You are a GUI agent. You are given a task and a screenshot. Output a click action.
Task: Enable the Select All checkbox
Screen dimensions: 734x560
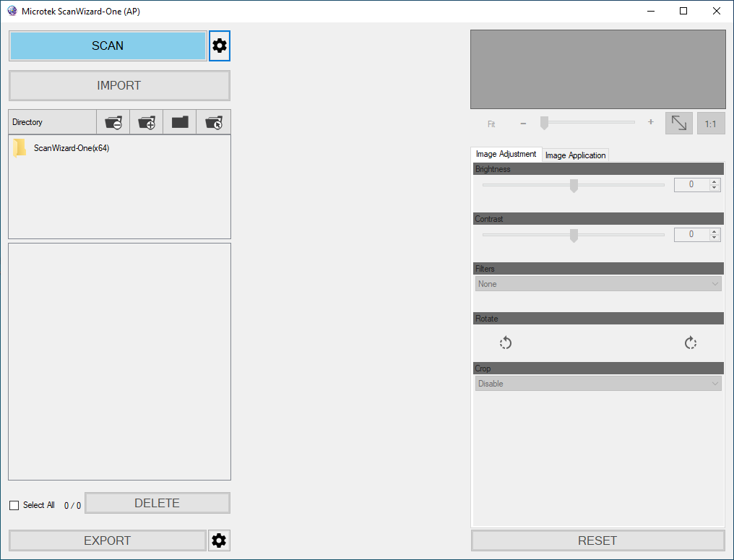[13, 505]
